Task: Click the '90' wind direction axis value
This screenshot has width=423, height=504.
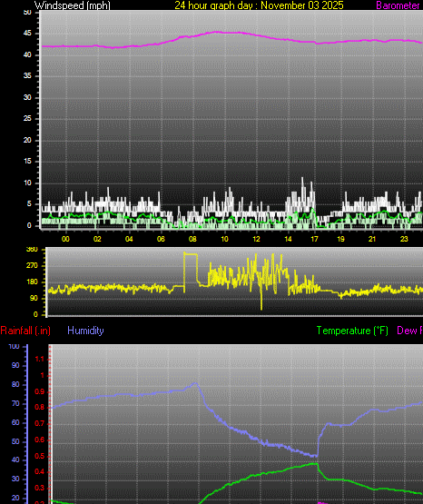Action: click(x=34, y=298)
